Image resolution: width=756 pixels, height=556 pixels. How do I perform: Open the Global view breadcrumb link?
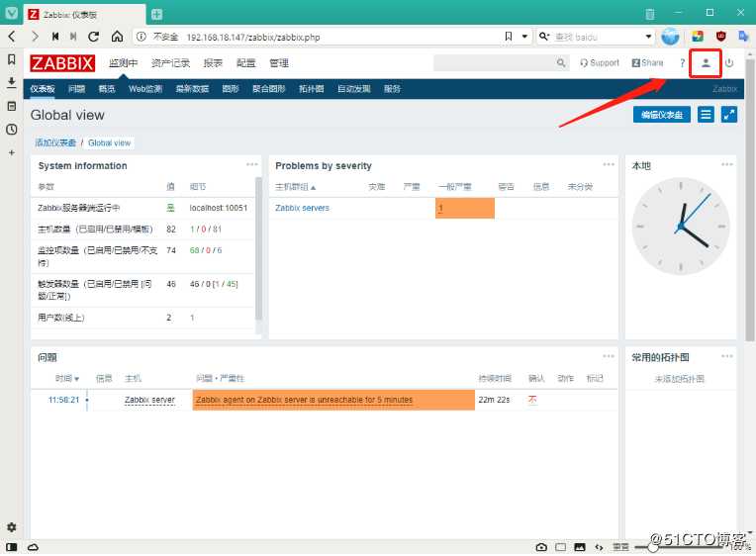(110, 143)
